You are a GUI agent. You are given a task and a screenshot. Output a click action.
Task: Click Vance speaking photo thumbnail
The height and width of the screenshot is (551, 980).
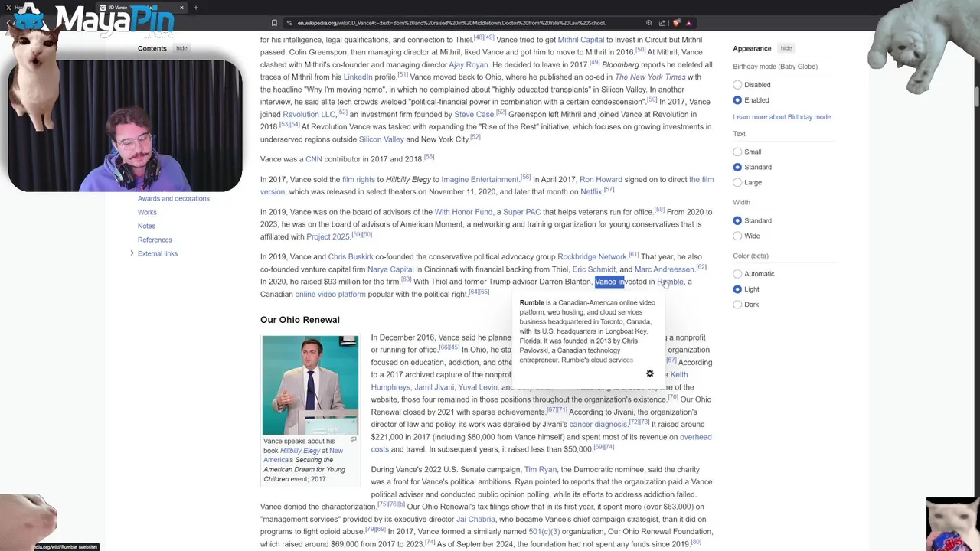point(310,385)
